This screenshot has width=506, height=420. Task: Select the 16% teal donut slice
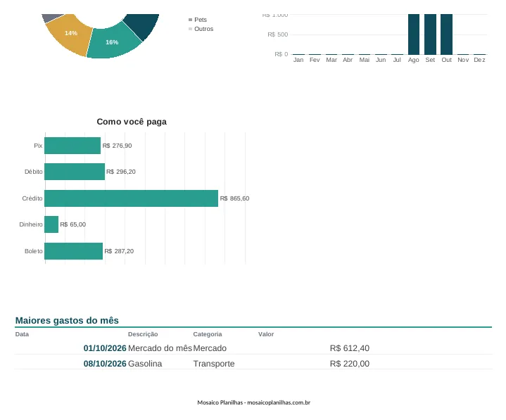(113, 42)
